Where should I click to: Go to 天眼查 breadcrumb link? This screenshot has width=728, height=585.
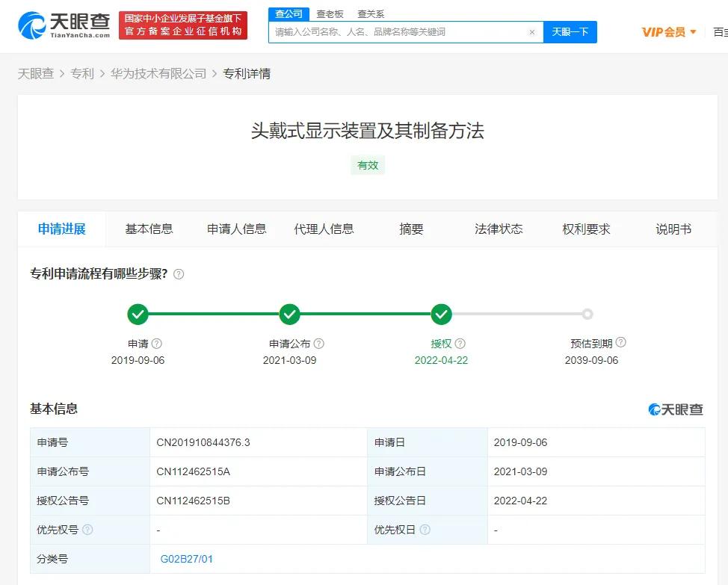click(36, 73)
